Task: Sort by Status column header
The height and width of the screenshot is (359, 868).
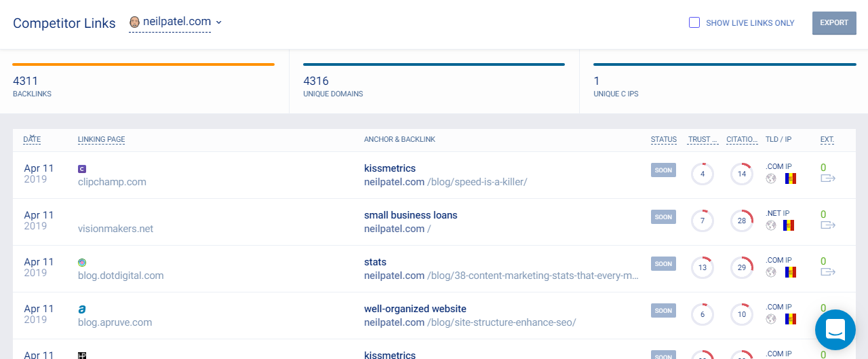Action: [x=664, y=139]
